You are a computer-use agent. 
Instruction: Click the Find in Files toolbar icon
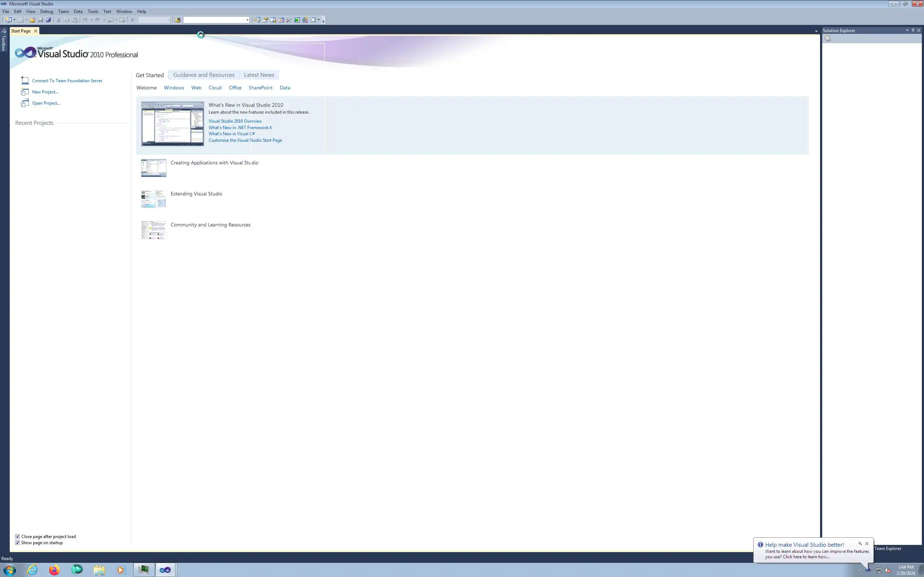coord(178,20)
